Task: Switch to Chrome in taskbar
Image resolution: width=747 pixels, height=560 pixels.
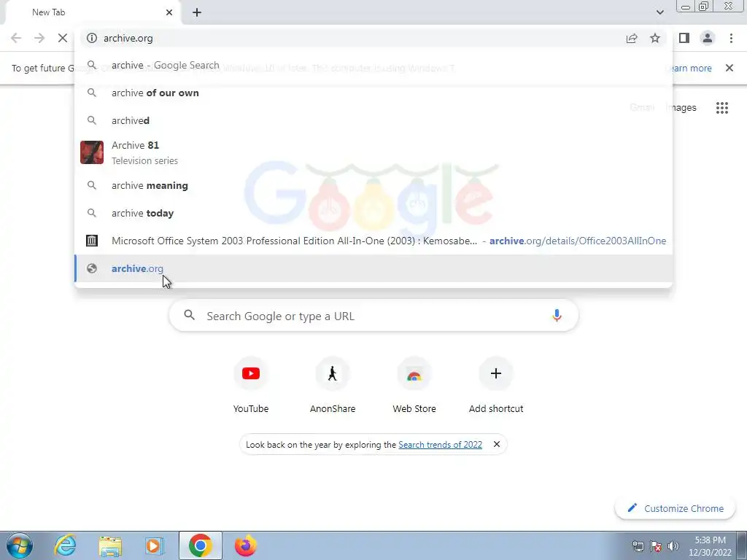Action: pos(200,545)
